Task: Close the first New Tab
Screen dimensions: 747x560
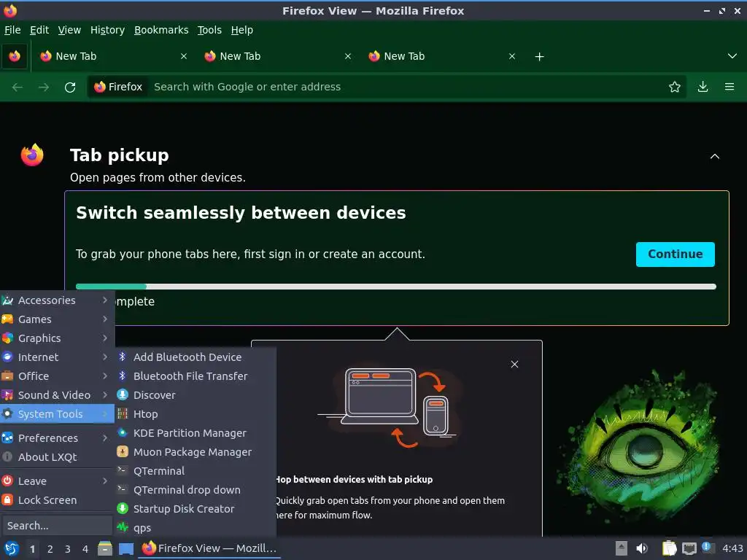Action: 183,56
